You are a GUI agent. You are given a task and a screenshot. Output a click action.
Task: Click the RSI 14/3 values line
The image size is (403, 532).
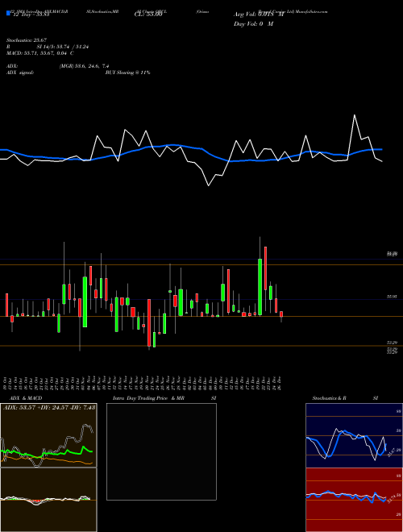[48, 47]
